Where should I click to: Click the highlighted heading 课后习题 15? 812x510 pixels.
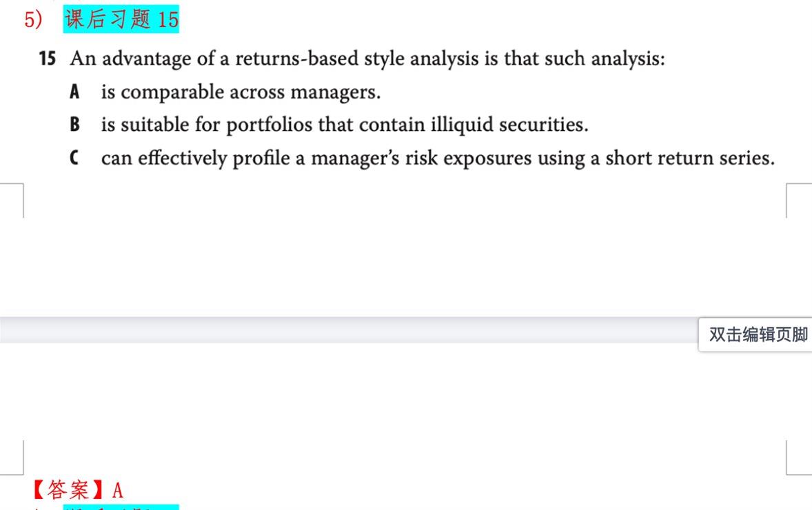click(121, 19)
